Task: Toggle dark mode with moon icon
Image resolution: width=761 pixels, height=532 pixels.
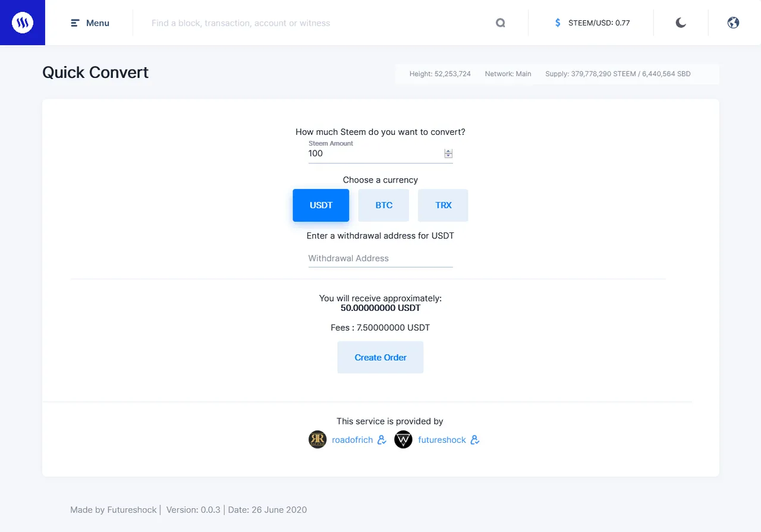Action: pos(681,23)
